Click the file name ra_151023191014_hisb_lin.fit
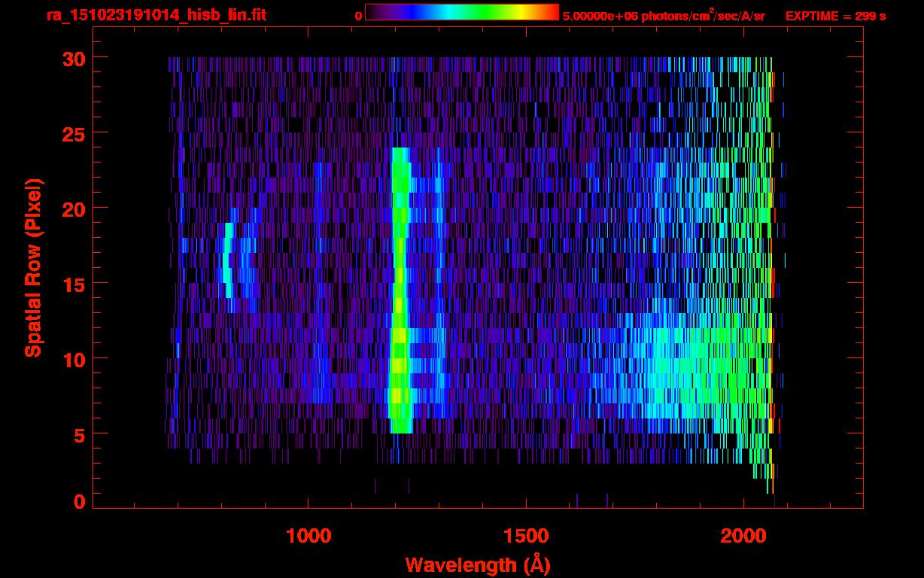This screenshot has width=924, height=578. click(x=156, y=15)
